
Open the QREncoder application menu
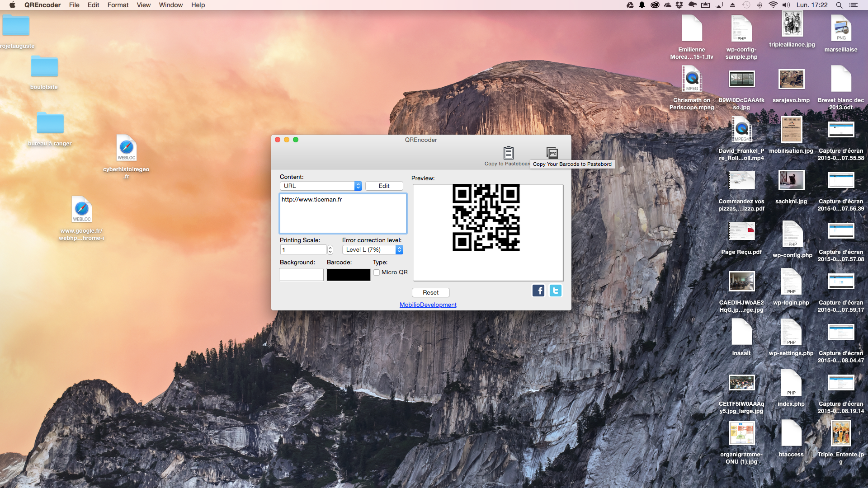coord(42,5)
